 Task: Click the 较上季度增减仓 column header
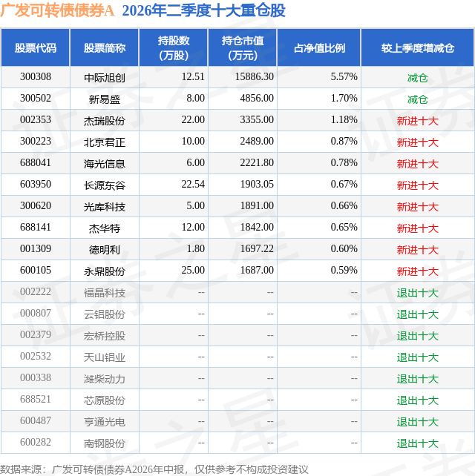(418, 48)
